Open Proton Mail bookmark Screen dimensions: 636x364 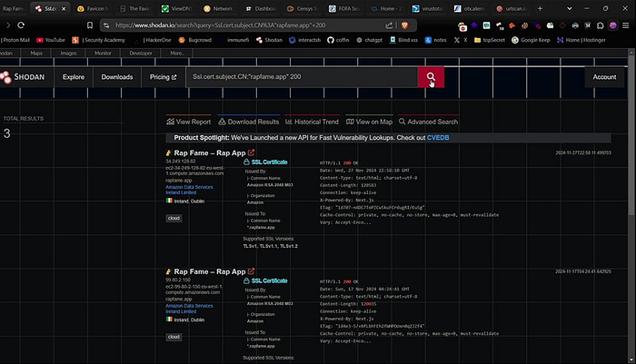tap(15, 40)
